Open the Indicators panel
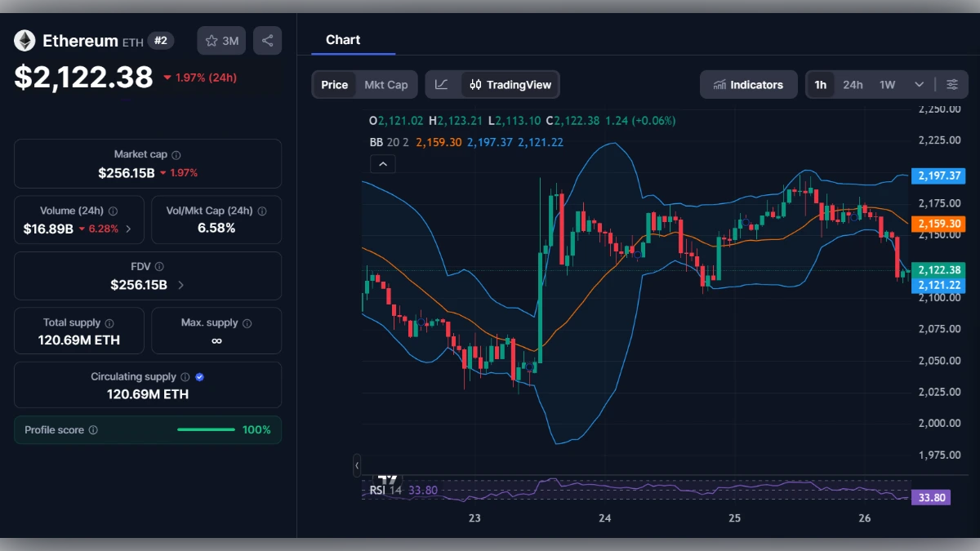 (x=748, y=84)
